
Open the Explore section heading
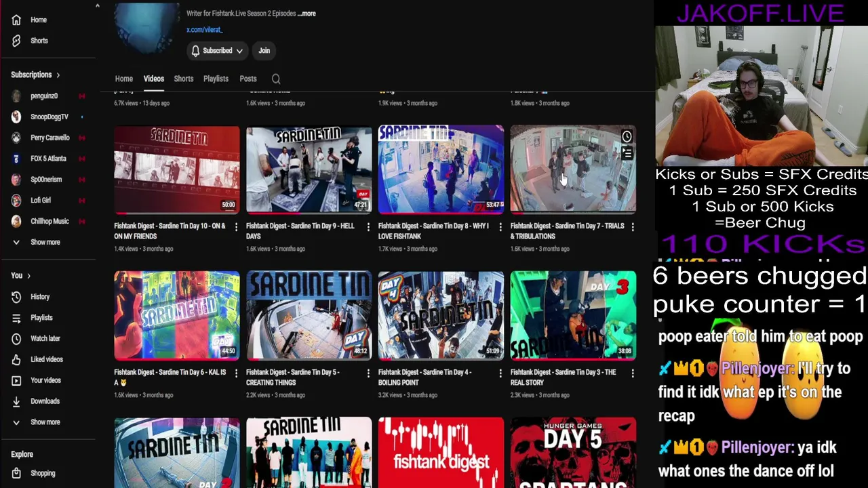[22, 454]
